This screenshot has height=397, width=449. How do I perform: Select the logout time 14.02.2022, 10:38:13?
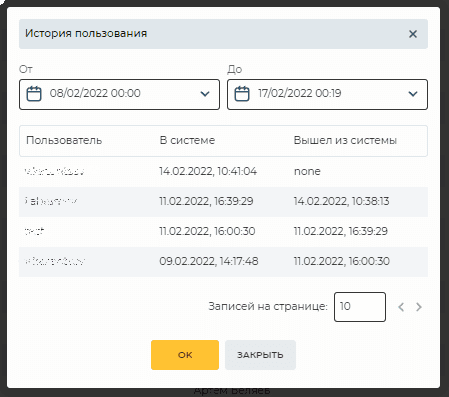[x=341, y=201]
